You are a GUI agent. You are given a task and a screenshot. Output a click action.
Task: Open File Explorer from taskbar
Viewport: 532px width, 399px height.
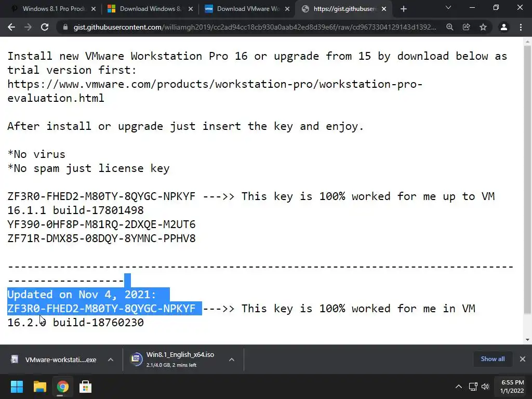click(39, 387)
